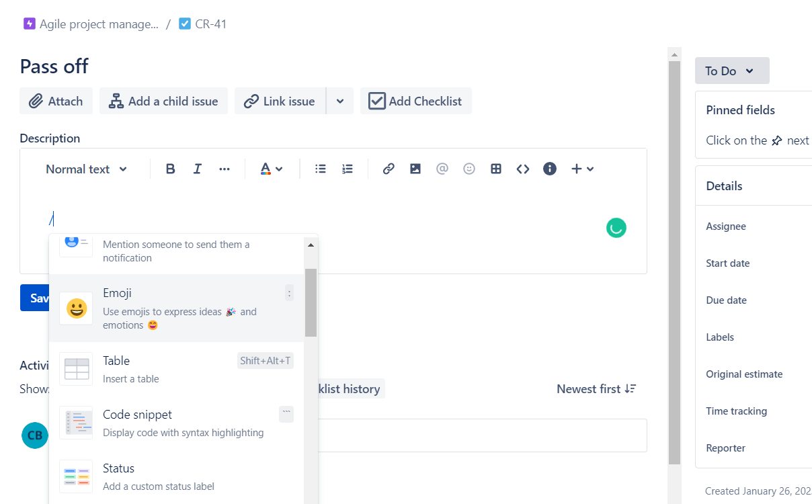Click the Due date field
The width and height of the screenshot is (812, 504).
(x=727, y=300)
